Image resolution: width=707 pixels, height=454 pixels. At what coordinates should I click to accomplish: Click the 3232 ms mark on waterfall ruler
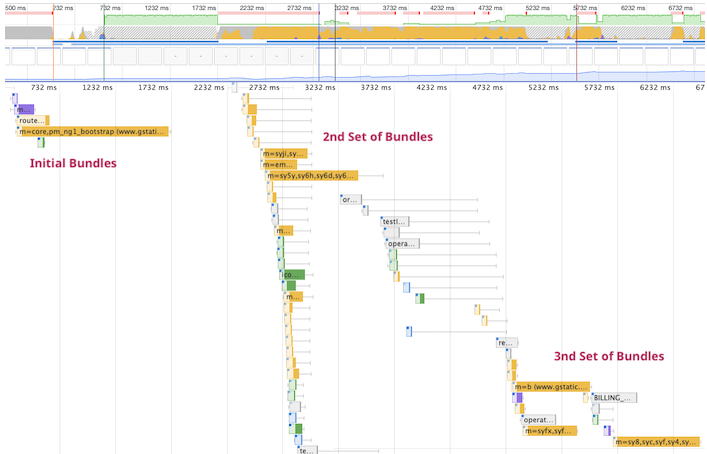[x=320, y=87]
